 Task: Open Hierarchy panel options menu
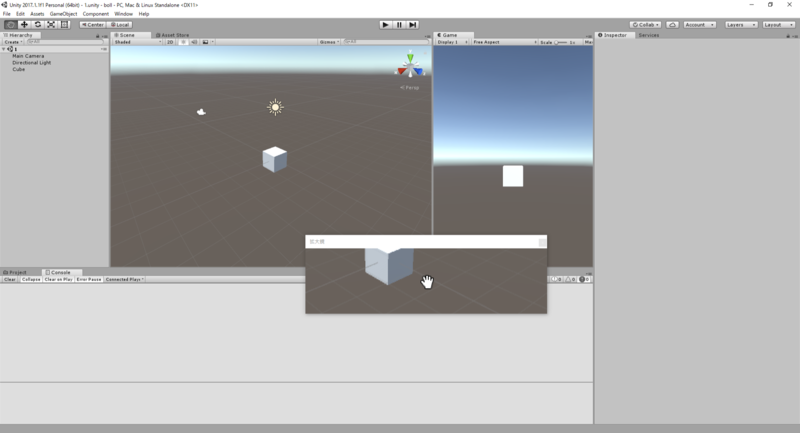coord(105,36)
